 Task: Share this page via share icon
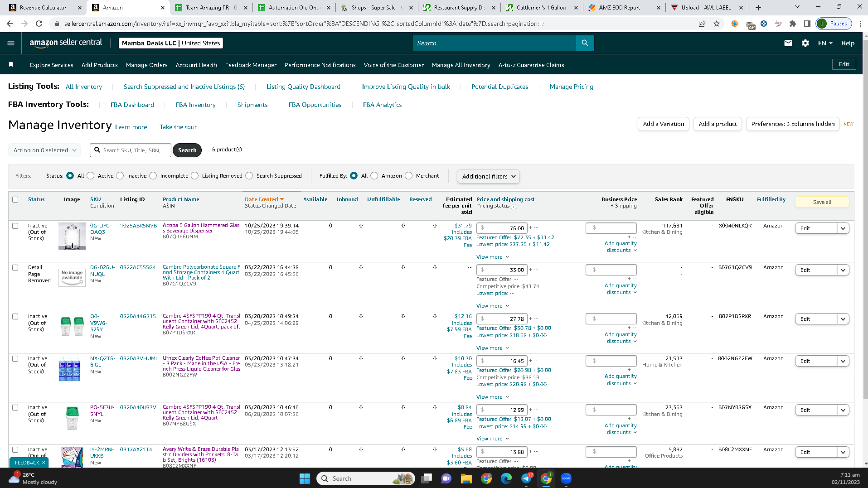(x=702, y=24)
